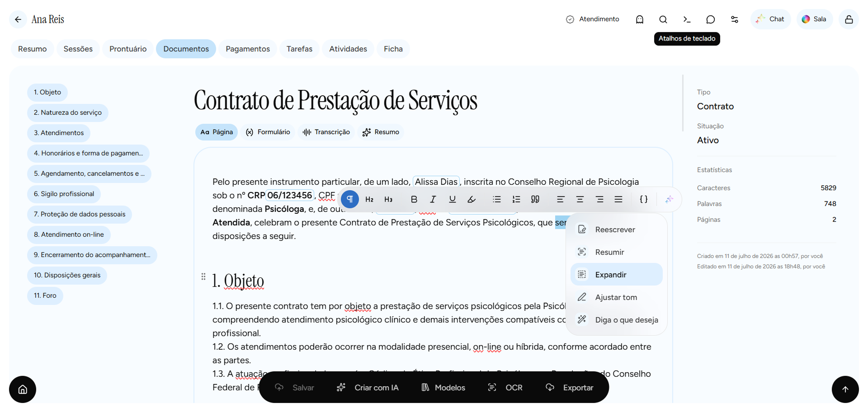Center align the text

point(580,199)
